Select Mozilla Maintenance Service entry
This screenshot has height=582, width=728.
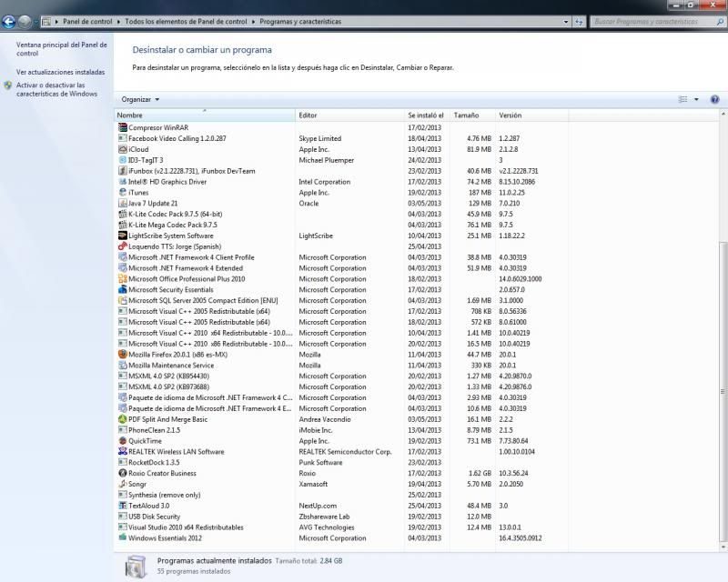341,365
